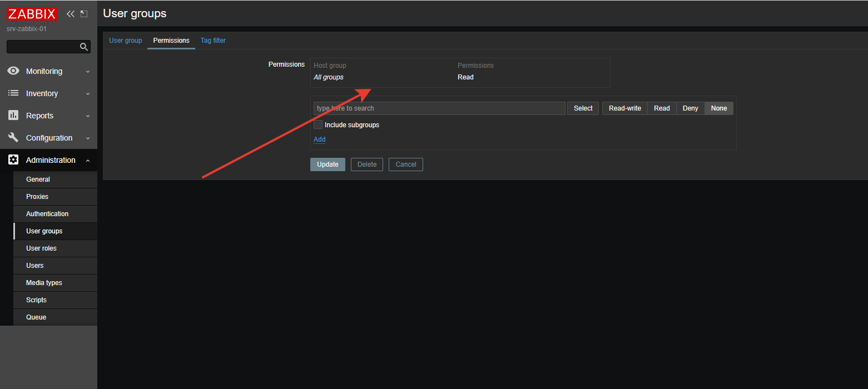The height and width of the screenshot is (389, 868).
Task: Open Media types page
Action: [55, 283]
